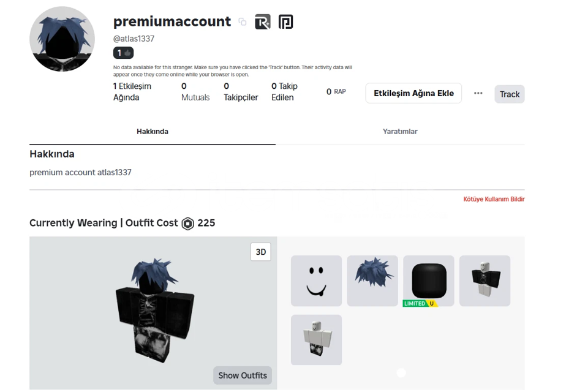Open the Rolimons R badge icon

262,22
